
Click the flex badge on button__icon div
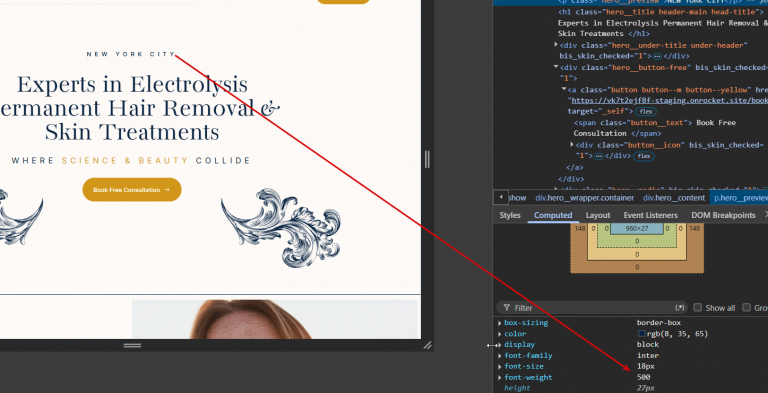(644, 156)
